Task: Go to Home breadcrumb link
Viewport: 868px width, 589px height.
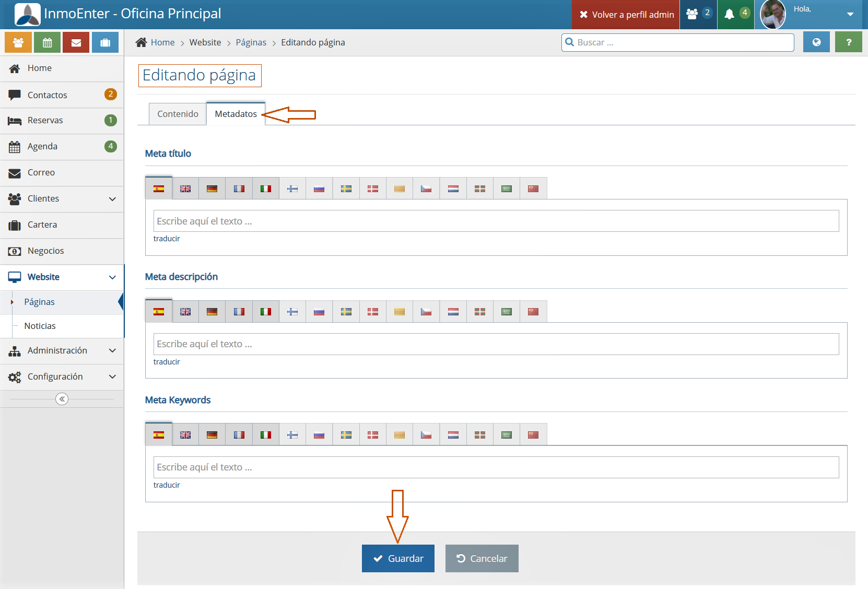Action: point(162,42)
